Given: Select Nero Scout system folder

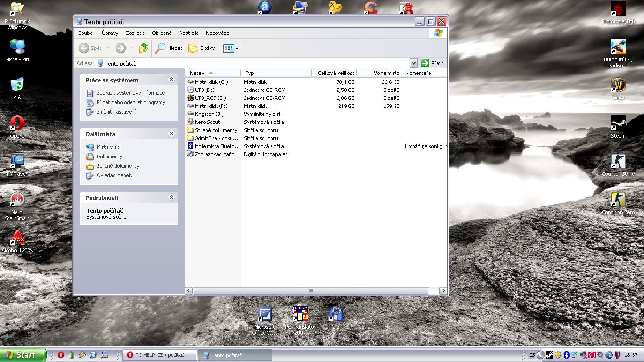Looking at the screenshot, I should coord(207,122).
